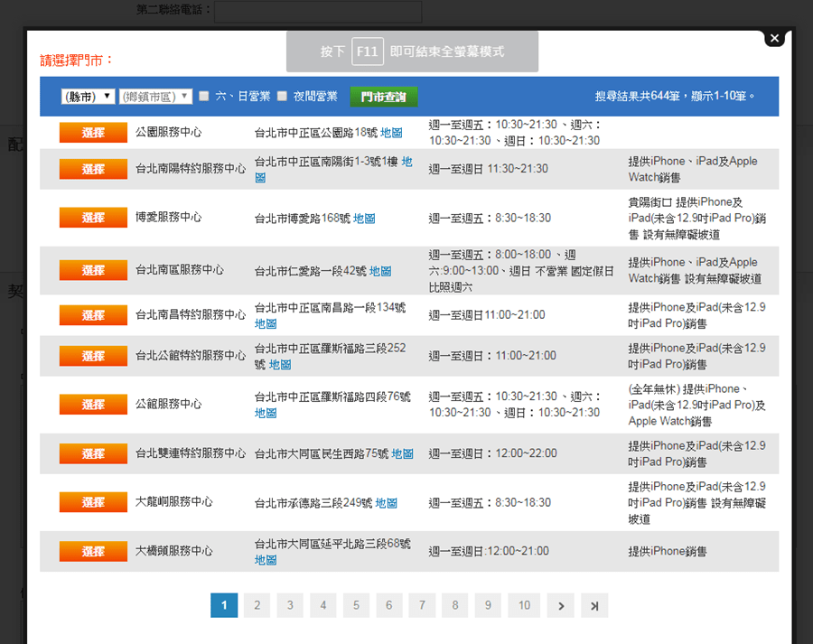Screen dimensions: 813x644
Task: Click the next page arrow
Action: tap(561, 606)
